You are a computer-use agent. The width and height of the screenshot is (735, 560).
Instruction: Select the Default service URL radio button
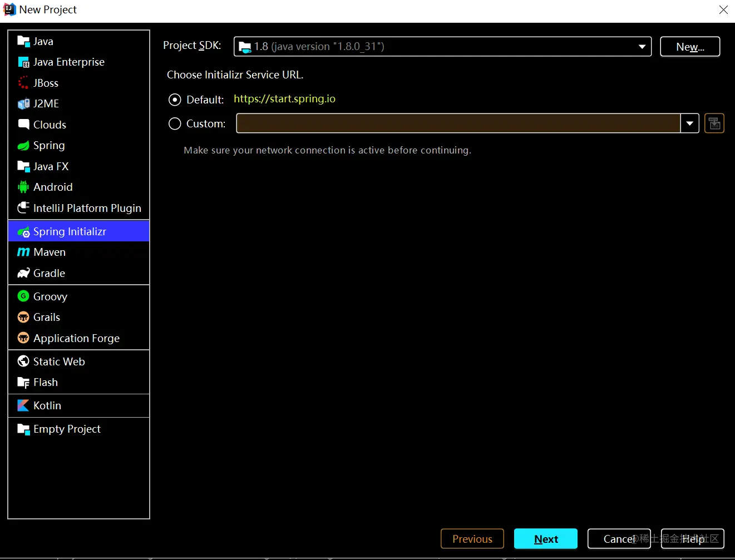[175, 100]
